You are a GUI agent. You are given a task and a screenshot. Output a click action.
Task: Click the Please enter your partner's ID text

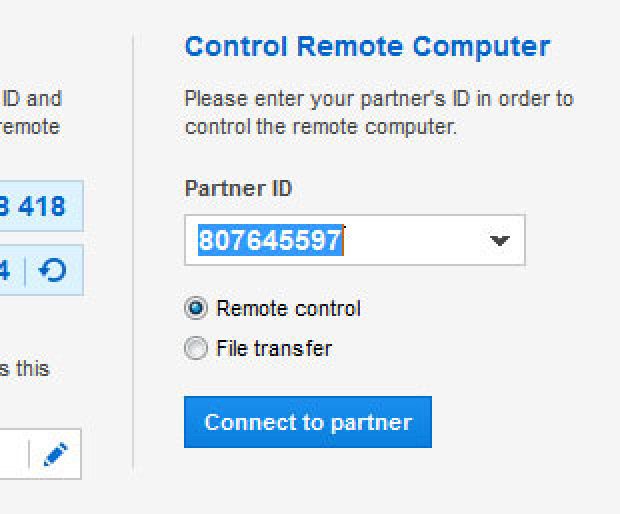[x=379, y=99]
